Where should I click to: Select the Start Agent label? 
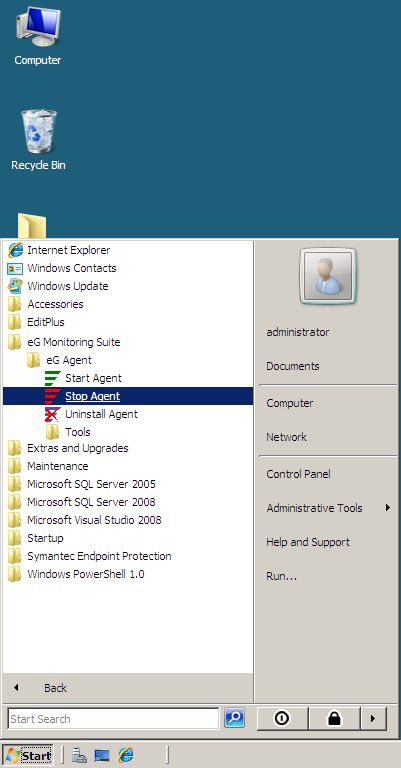click(94, 378)
